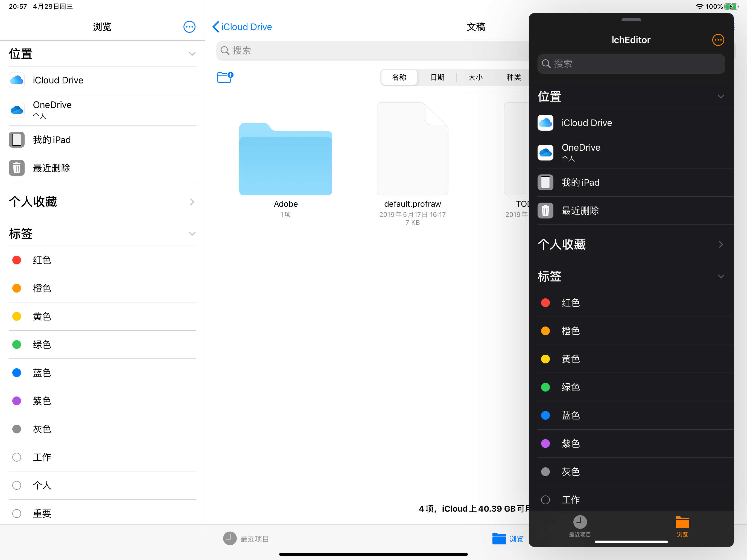Viewport: 747px width, 560px height.
Task: Expand 个人收藏 in the left sidebar
Action: [192, 202]
